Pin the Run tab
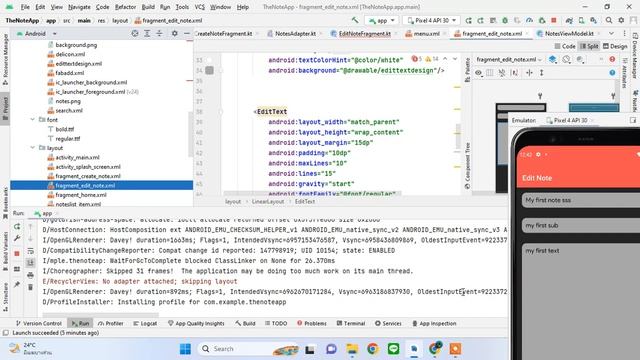 click(x=17, y=284)
